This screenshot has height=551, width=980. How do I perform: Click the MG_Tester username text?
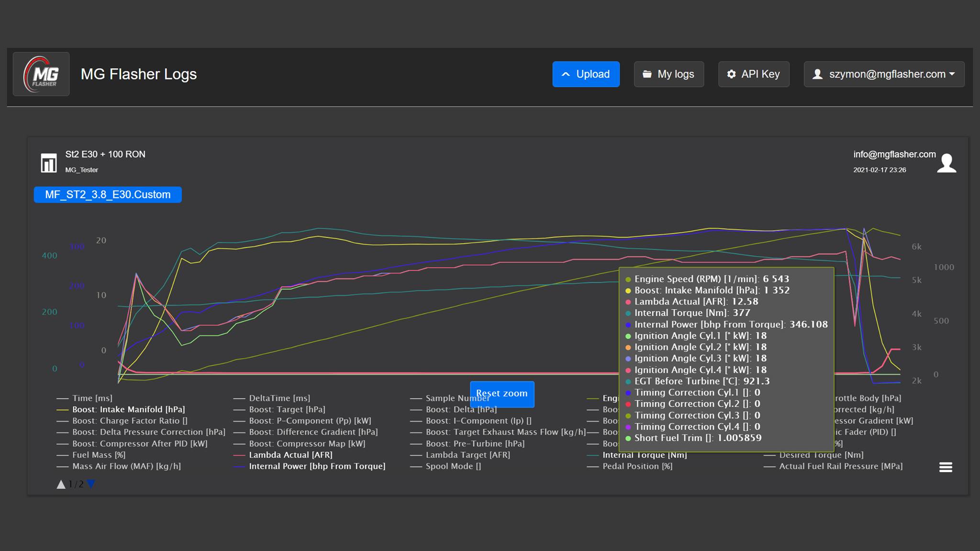click(82, 170)
